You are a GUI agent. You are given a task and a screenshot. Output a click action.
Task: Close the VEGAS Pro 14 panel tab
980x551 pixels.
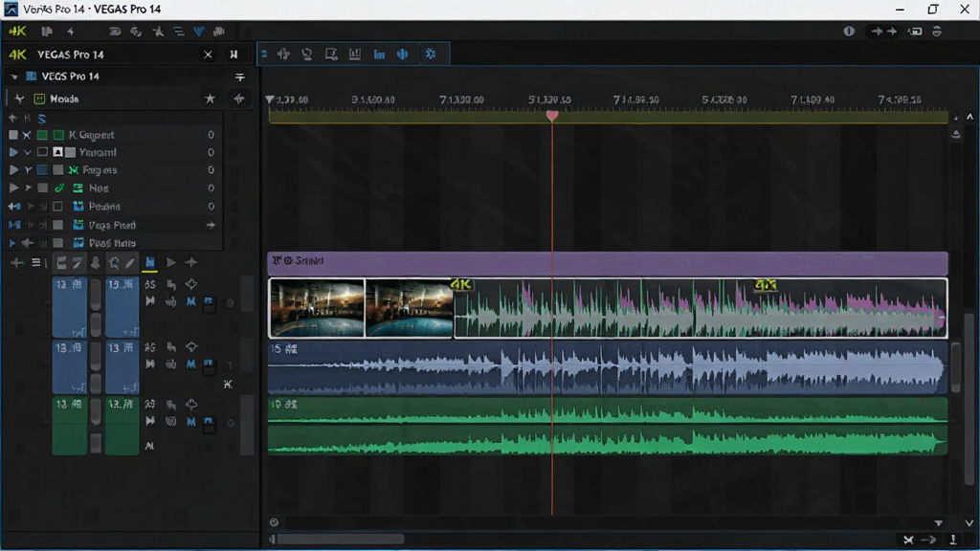(x=208, y=55)
